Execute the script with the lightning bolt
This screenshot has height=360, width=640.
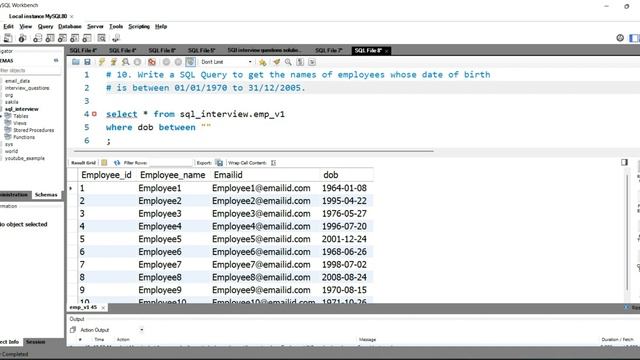102,62
